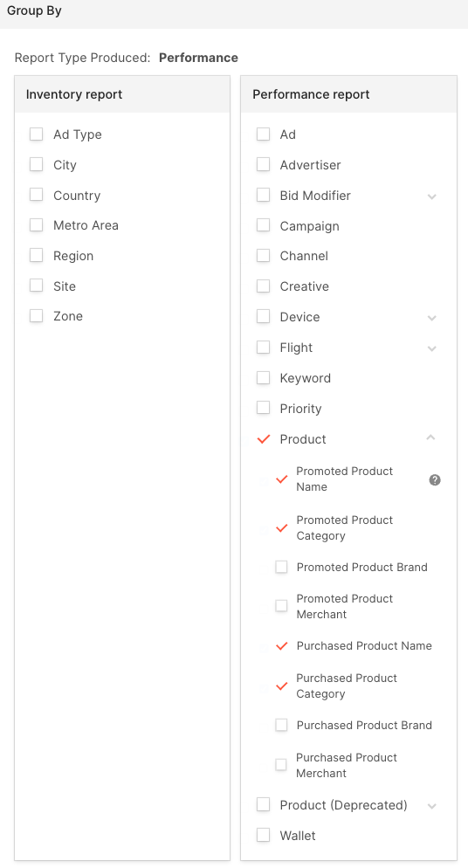
Task: Expand Product (Deprecated) chevron
Action: [x=432, y=806]
